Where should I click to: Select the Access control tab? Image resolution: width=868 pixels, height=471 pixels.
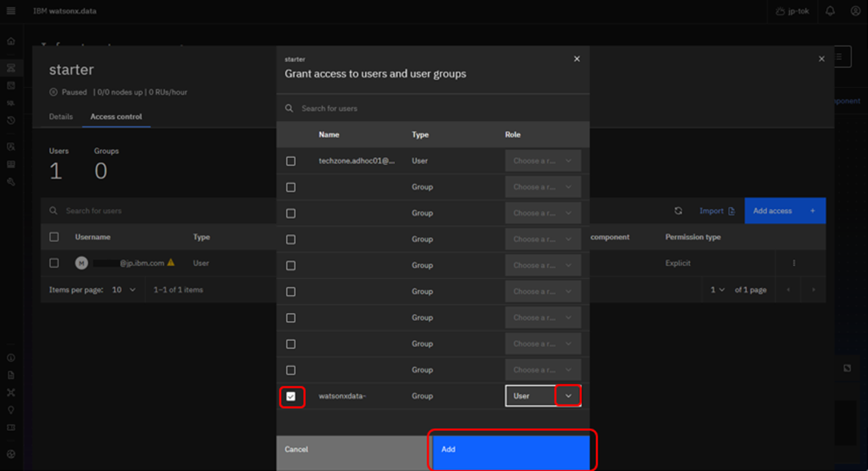[116, 116]
